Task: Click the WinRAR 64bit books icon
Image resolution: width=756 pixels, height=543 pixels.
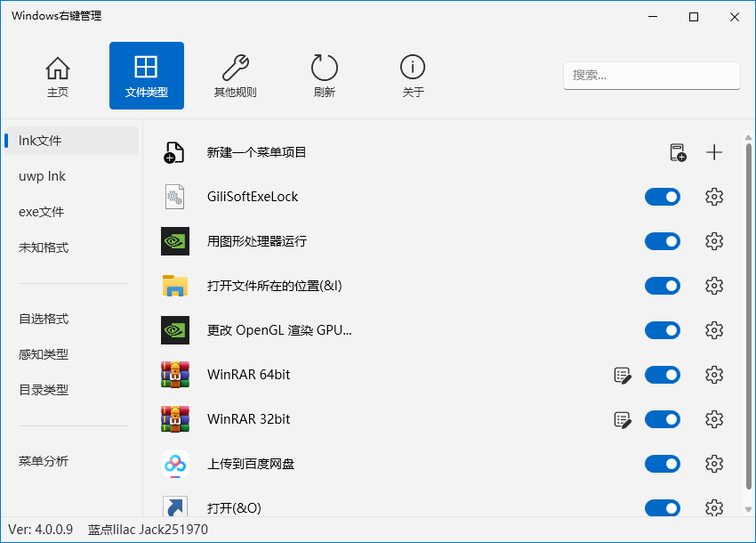Action: [x=175, y=375]
